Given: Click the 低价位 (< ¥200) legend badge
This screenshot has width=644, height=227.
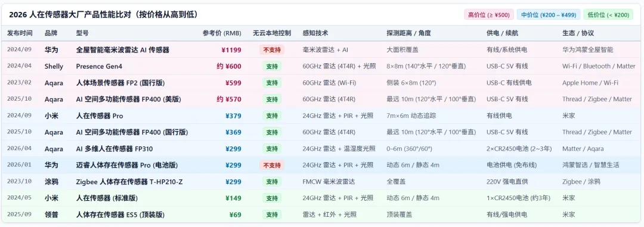Looking at the screenshot, I should coord(608,15).
